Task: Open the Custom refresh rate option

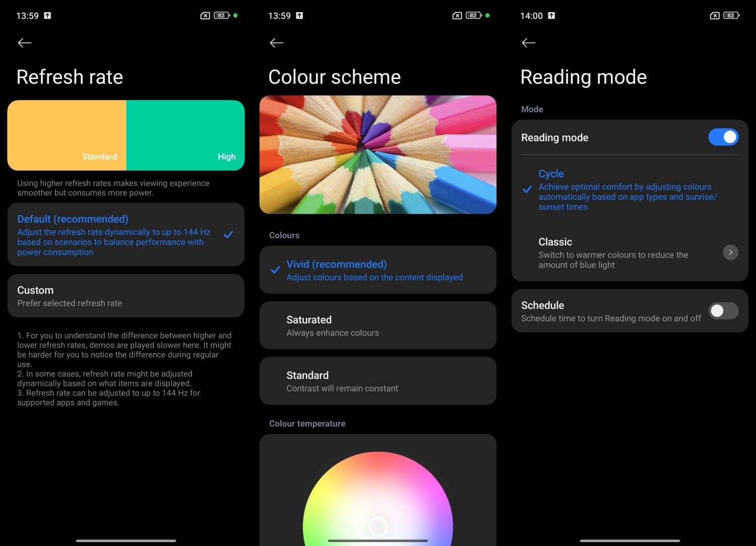Action: coord(125,296)
